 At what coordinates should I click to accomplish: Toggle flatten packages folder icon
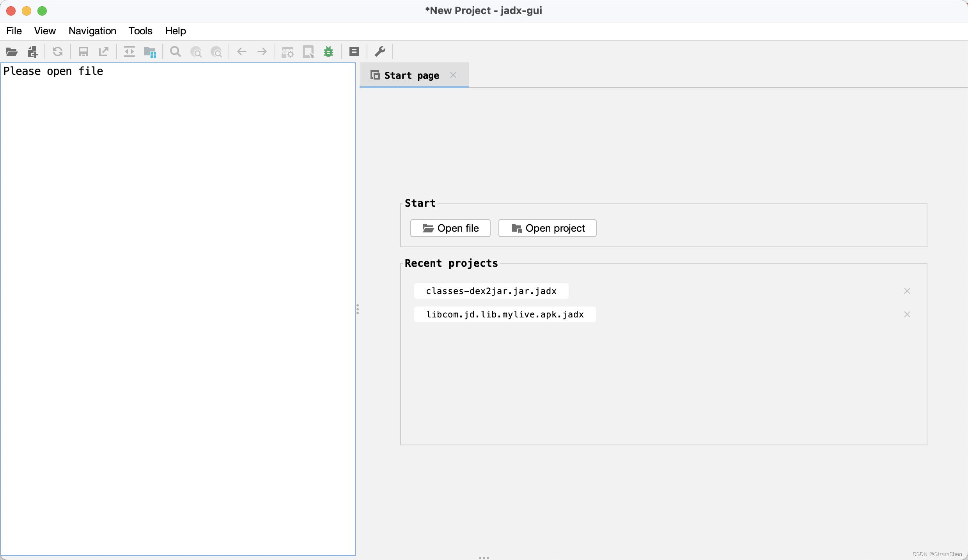(150, 51)
